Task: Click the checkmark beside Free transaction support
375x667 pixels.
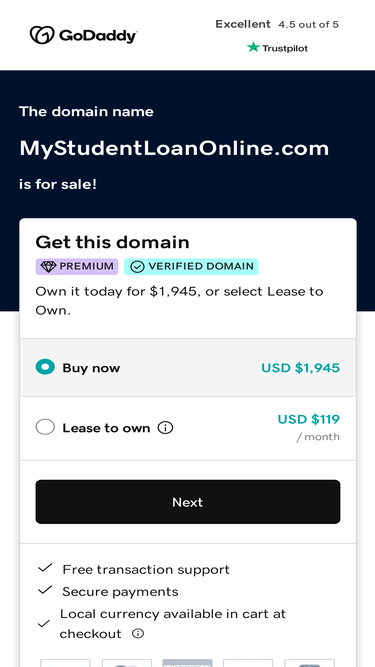Action: point(45,568)
